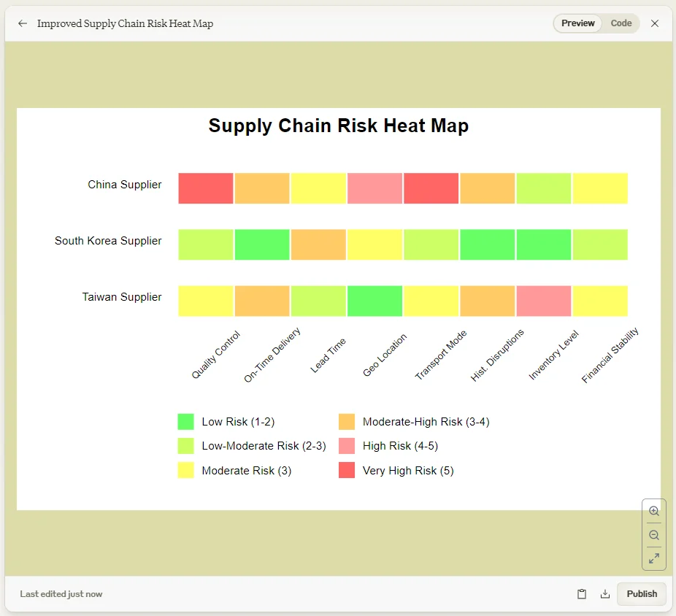Click the Financial Stability axis label
Image resolution: width=676 pixels, height=616 pixels.
(610, 355)
